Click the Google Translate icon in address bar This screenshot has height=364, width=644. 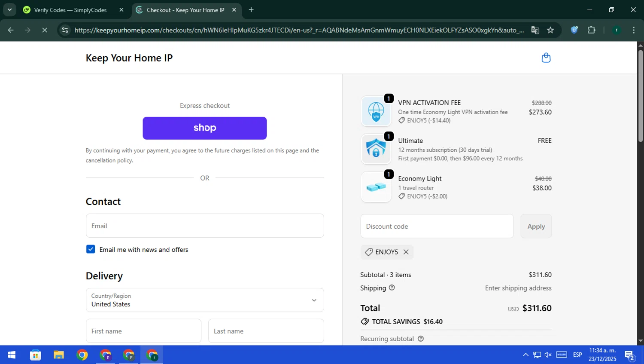[535, 30]
